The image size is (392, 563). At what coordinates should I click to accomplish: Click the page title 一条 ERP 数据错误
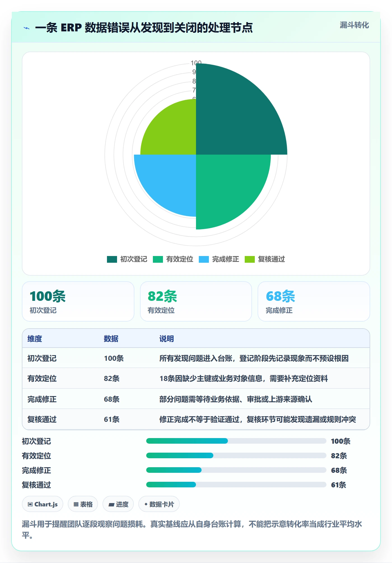tap(144, 28)
